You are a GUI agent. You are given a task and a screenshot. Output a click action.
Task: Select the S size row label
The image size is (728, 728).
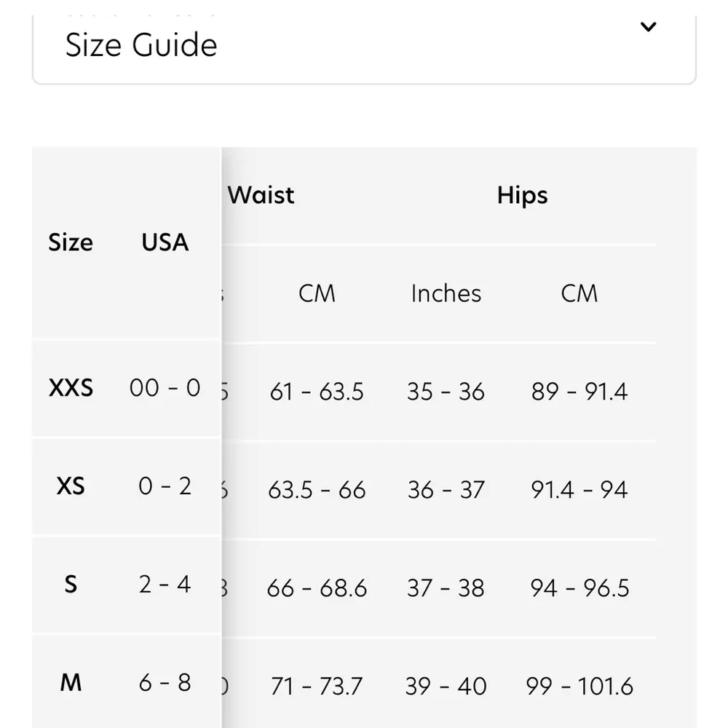pos(71,584)
